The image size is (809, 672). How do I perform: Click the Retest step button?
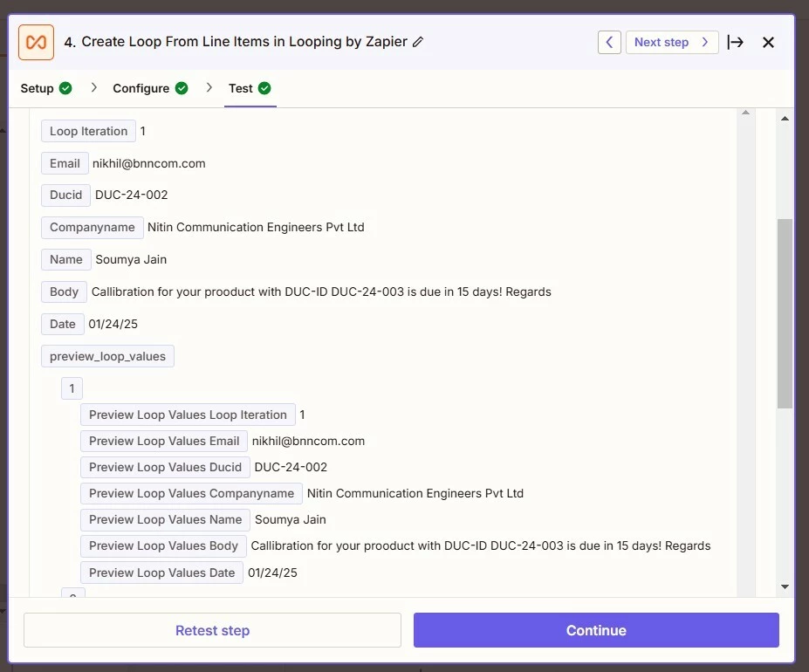click(x=213, y=630)
